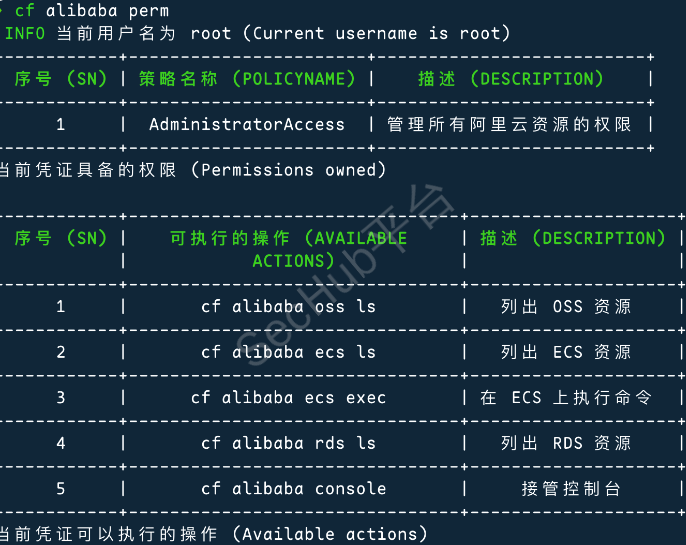Click the "cf alibaba rds ls" command
The image size is (686, 545).
coord(288,443)
